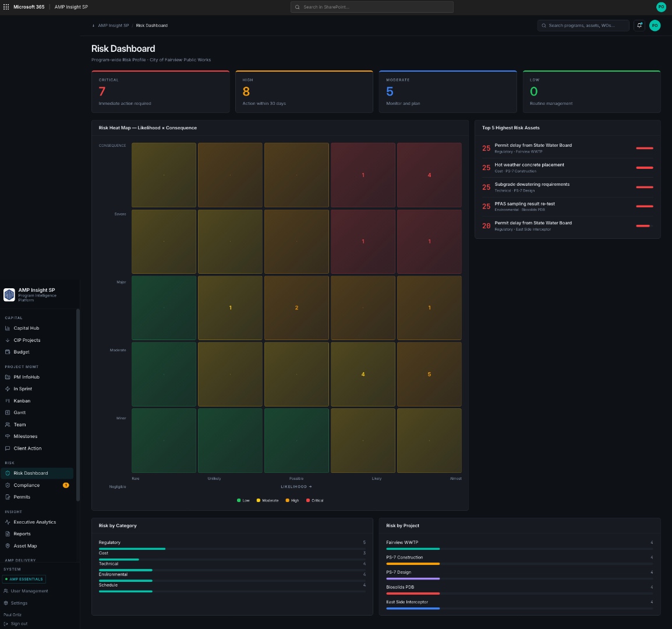Click the Compliance notification badge
The image size is (672, 629).
click(x=66, y=485)
